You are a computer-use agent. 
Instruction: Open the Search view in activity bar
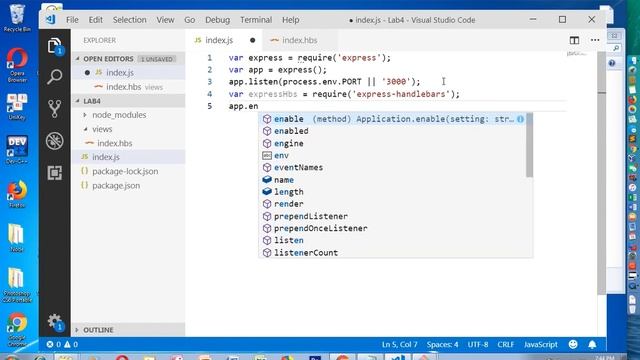click(54, 77)
